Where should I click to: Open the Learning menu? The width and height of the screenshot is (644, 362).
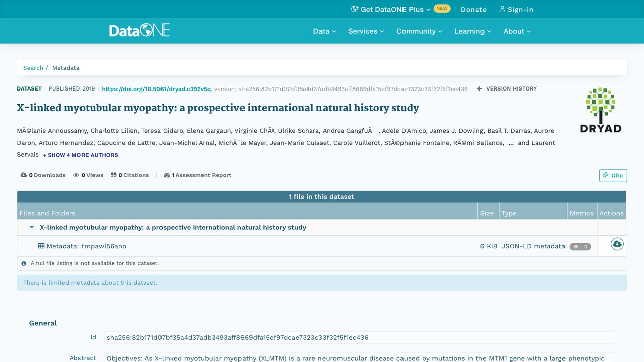(472, 31)
